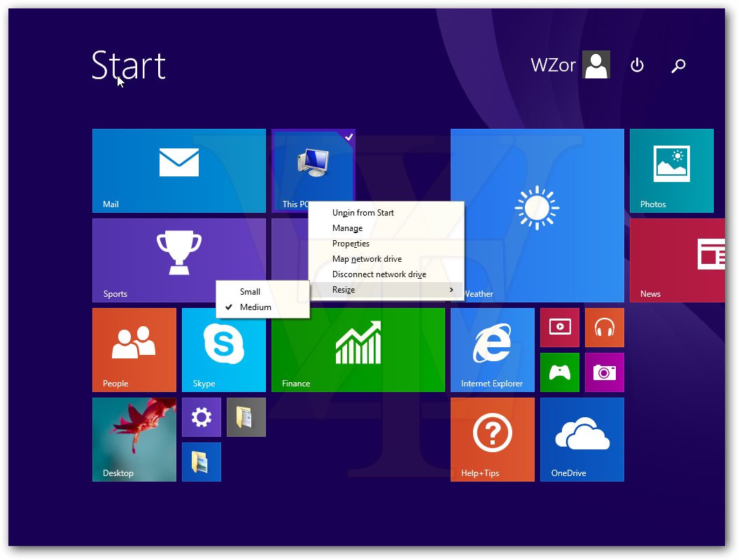
Task: Open the Mail tile
Action: (x=179, y=171)
